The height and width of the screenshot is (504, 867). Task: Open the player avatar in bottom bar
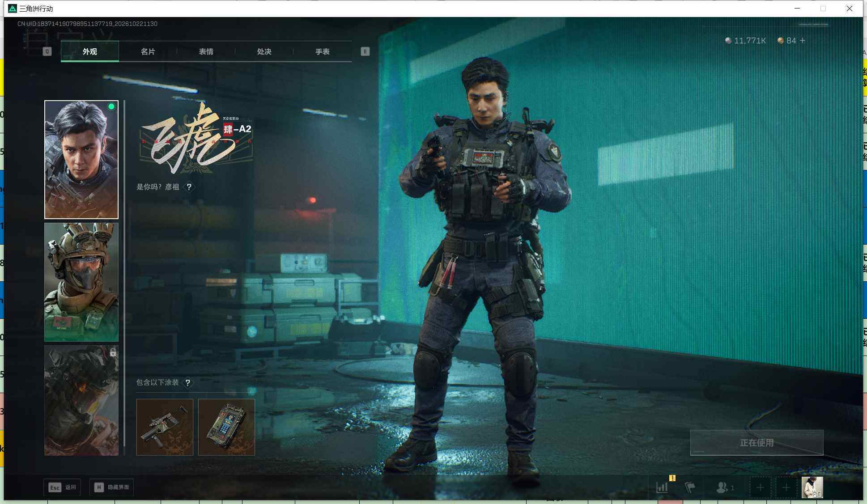point(812,487)
